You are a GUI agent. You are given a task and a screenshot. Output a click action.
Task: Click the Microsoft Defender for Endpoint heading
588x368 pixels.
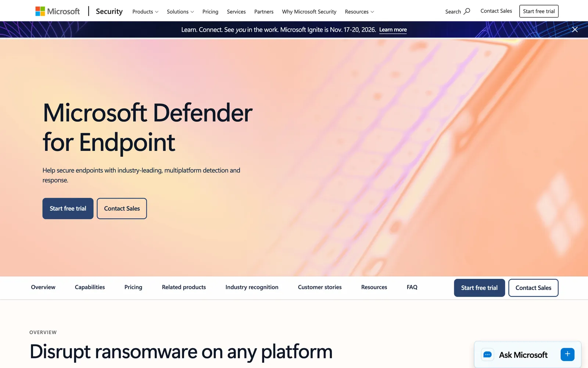click(147, 127)
